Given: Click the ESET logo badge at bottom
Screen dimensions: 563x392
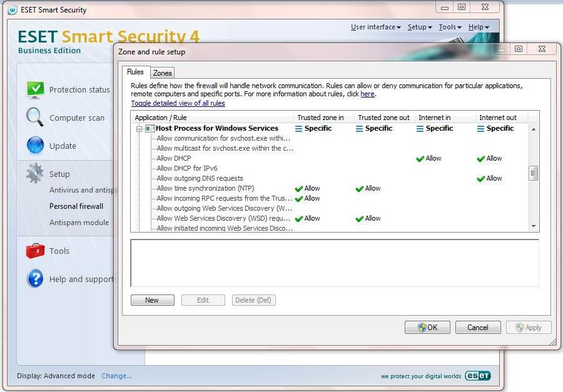Looking at the screenshot, I should 477,376.
